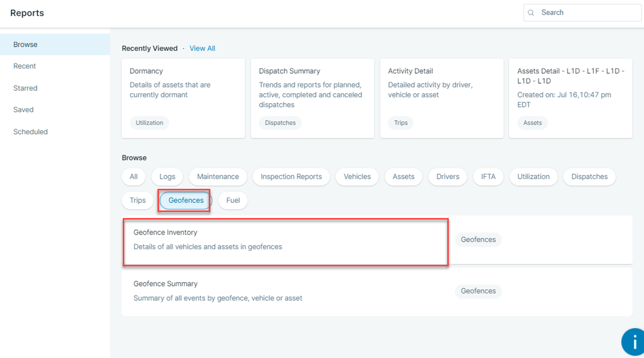Viewport: 644px width, 358px height.
Task: Select the All filter chip
Action: [133, 177]
